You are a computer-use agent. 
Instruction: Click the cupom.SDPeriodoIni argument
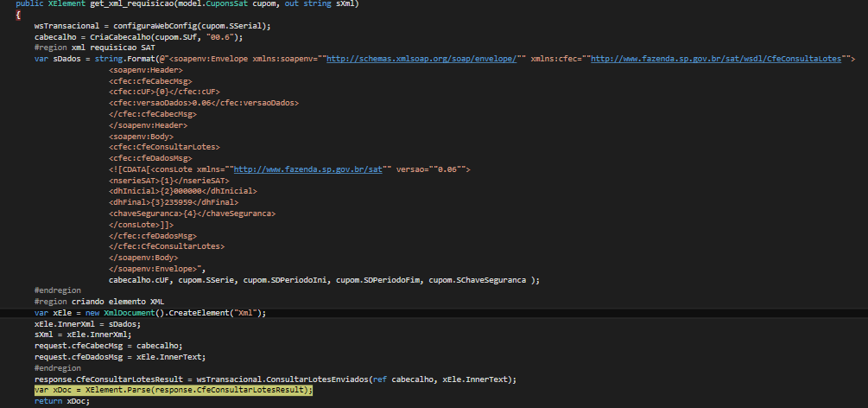click(x=285, y=280)
